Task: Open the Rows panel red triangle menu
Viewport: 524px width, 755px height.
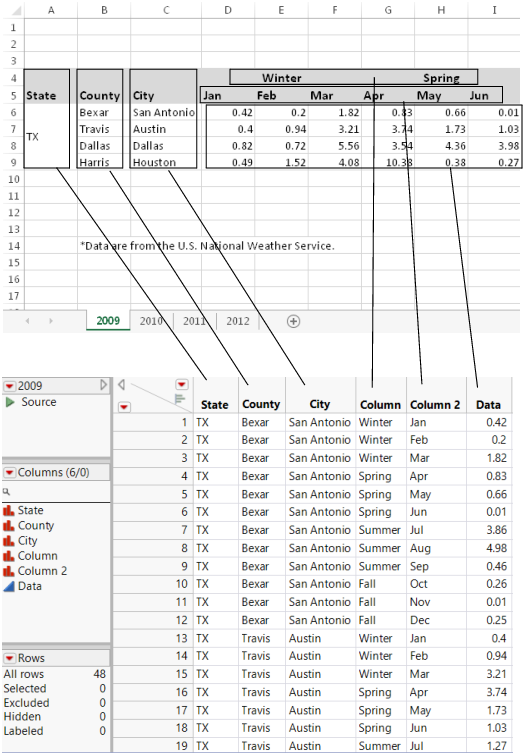Action: (x=10, y=658)
